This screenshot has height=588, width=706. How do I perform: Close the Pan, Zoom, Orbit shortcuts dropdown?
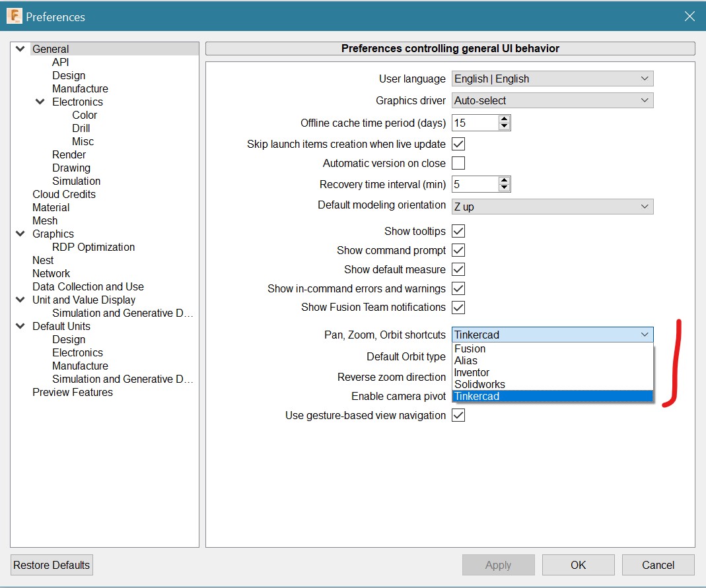point(553,335)
